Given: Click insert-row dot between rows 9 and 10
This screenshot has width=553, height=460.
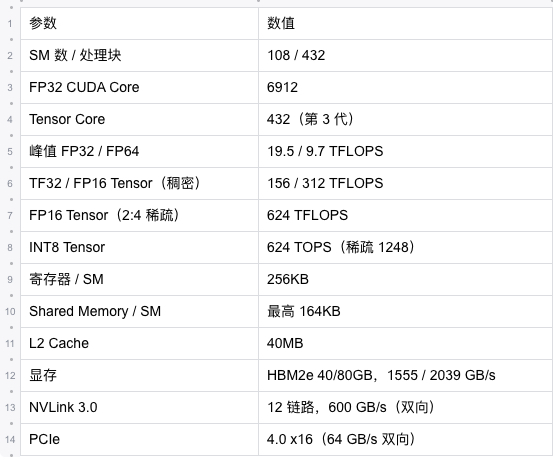Looking at the screenshot, I should (11, 296).
